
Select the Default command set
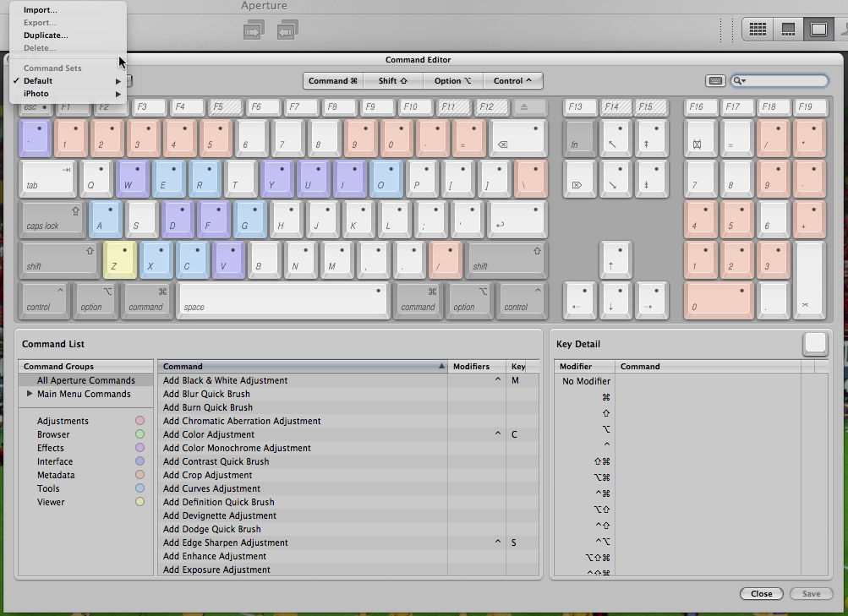click(68, 80)
